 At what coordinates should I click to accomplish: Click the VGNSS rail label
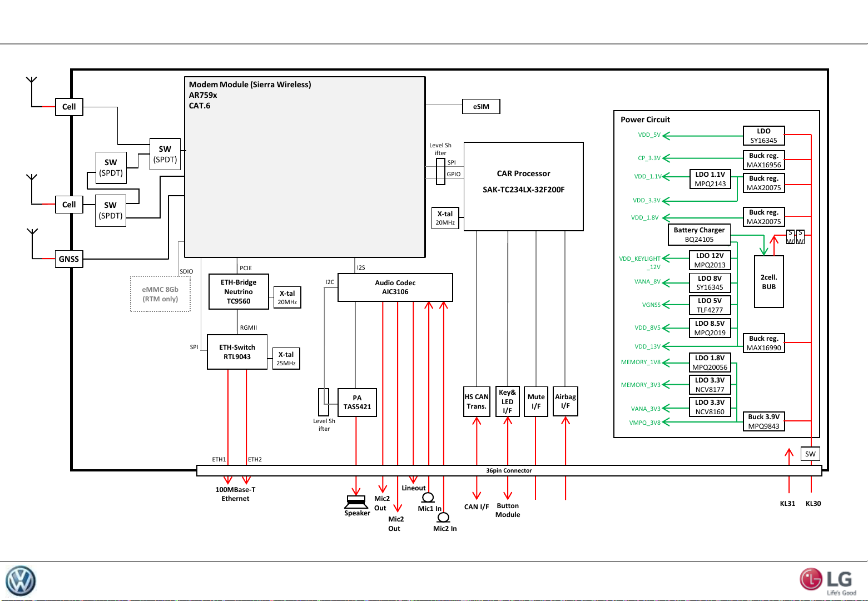(x=651, y=305)
